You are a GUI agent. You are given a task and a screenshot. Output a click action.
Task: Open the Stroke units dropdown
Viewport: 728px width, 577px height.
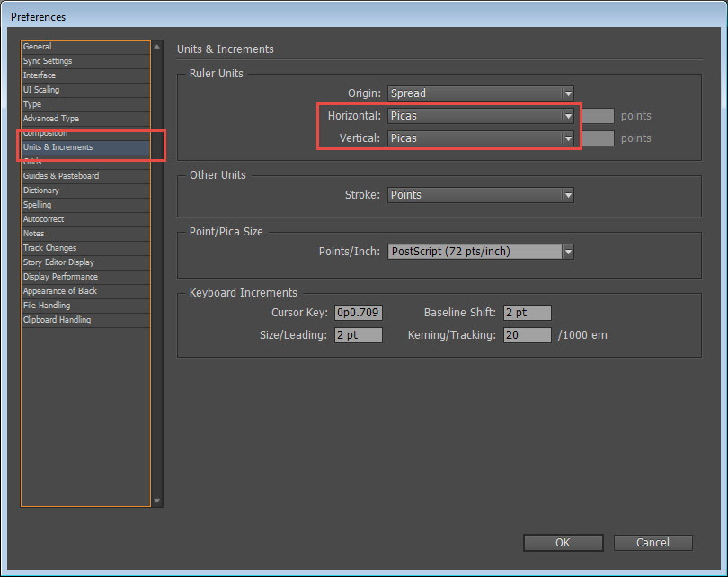(x=481, y=195)
